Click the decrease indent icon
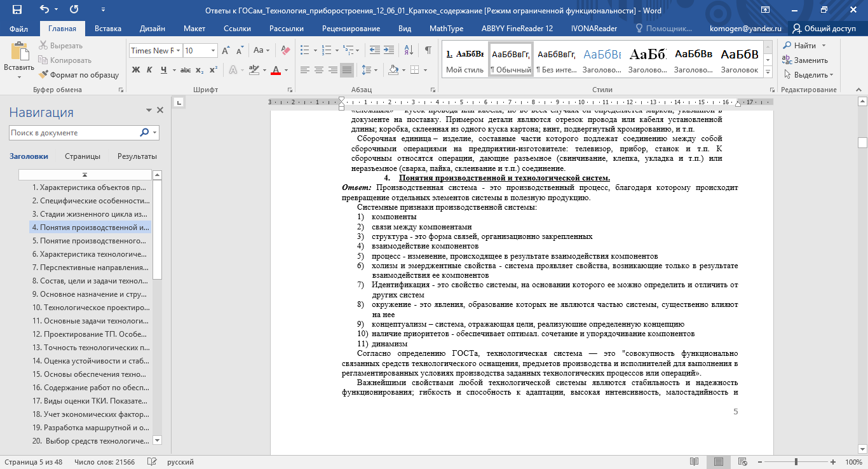Viewport: 868px width, 469px height. (x=374, y=50)
